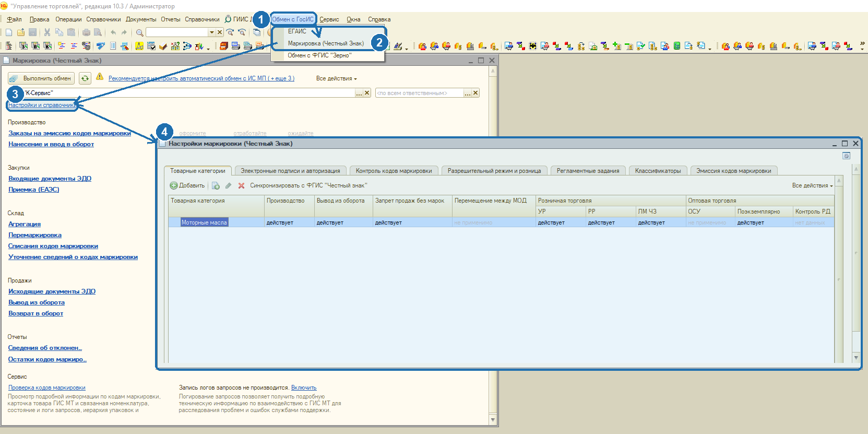Expand the toolbar search history dropdown
This screenshot has width=868, height=434.
(212, 32)
